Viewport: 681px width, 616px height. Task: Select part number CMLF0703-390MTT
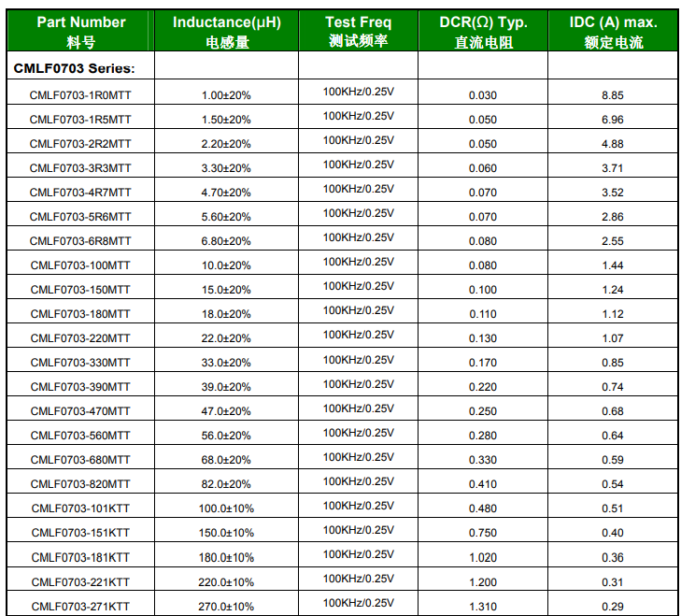80,387
